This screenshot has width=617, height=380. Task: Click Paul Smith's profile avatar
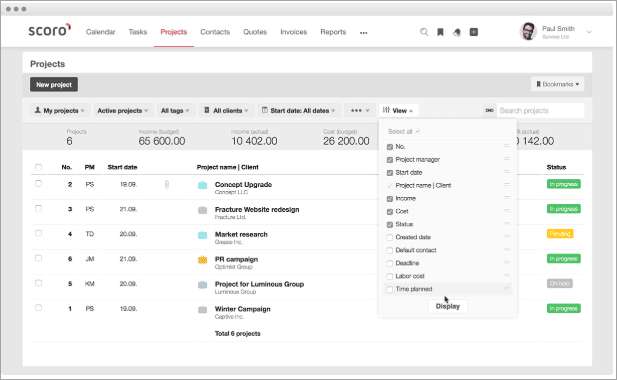(528, 31)
